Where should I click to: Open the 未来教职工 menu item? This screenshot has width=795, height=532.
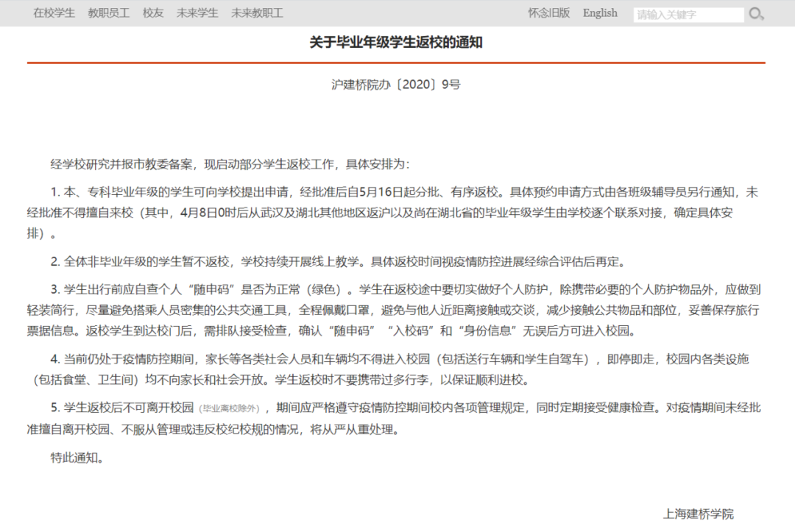257,13
